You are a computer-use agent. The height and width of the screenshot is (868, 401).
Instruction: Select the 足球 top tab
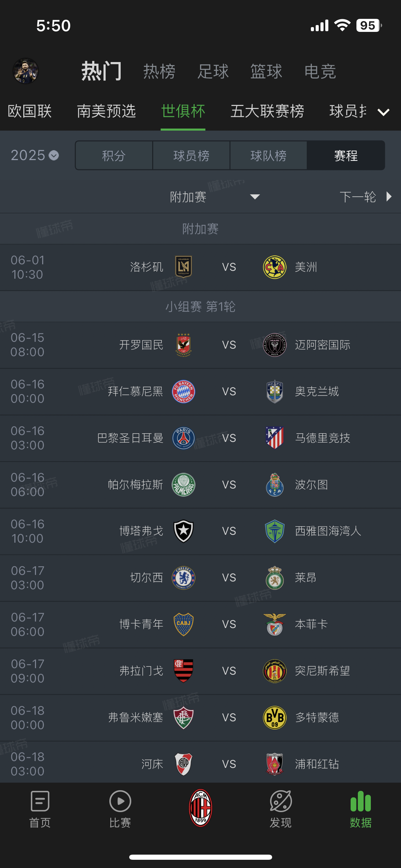(213, 71)
